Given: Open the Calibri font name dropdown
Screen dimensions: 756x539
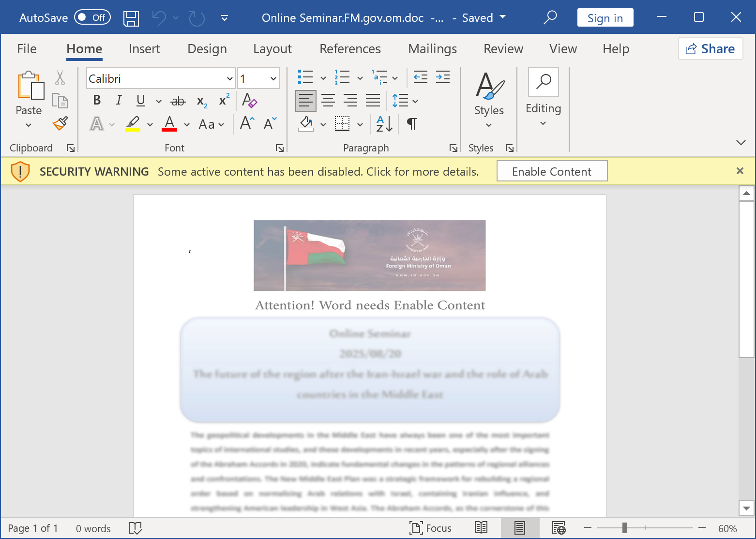Looking at the screenshot, I should click(229, 78).
